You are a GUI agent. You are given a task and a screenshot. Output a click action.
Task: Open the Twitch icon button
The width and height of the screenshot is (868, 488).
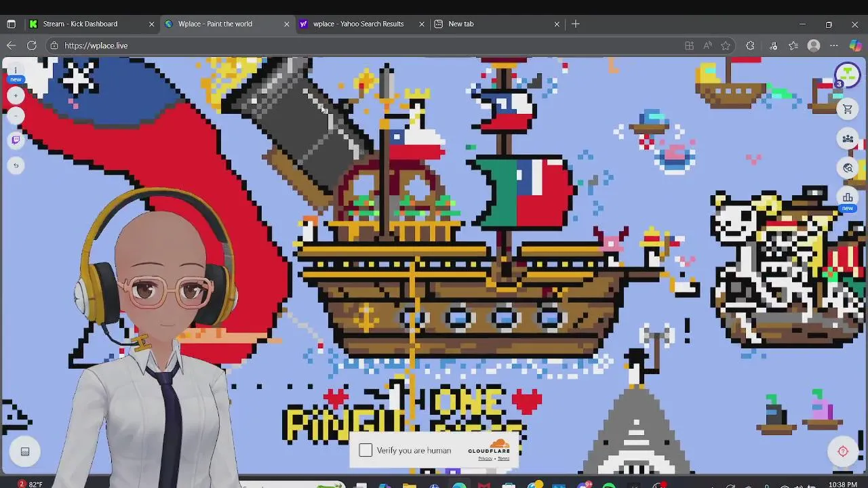(x=16, y=140)
